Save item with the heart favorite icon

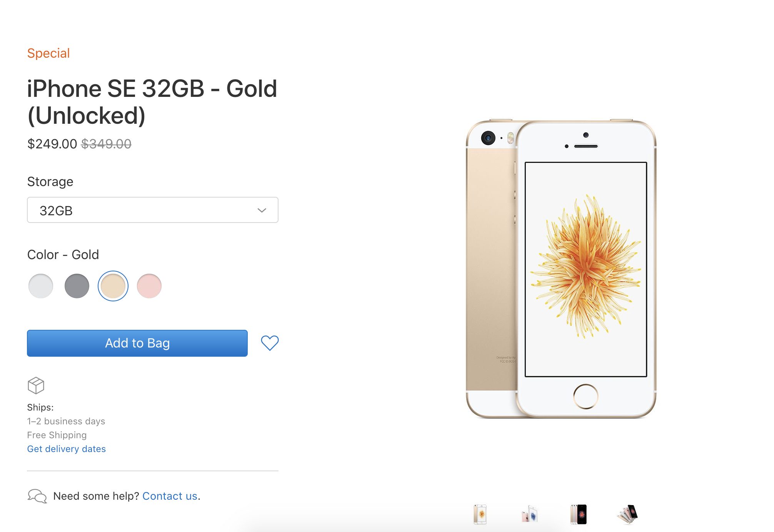270,343
